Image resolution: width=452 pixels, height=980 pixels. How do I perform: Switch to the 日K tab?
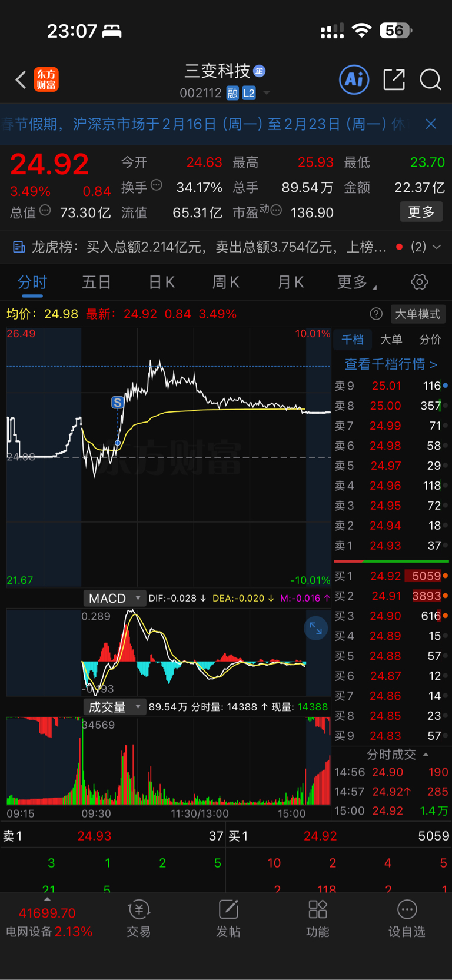pyautogui.click(x=161, y=283)
